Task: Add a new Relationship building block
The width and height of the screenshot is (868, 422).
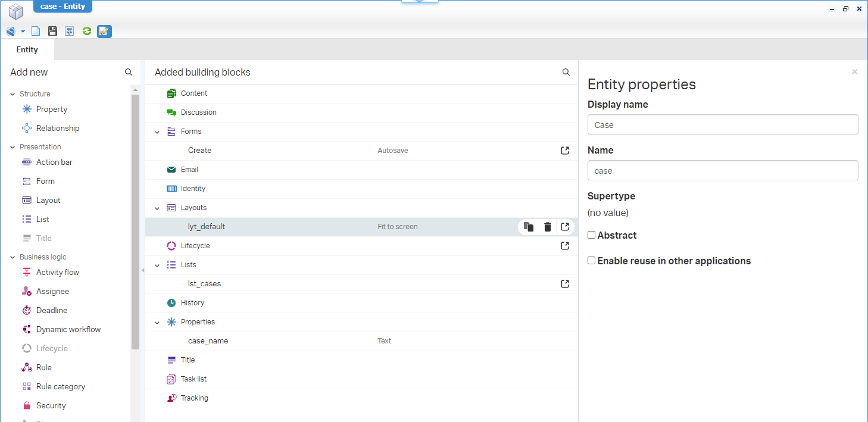Action: tap(57, 128)
